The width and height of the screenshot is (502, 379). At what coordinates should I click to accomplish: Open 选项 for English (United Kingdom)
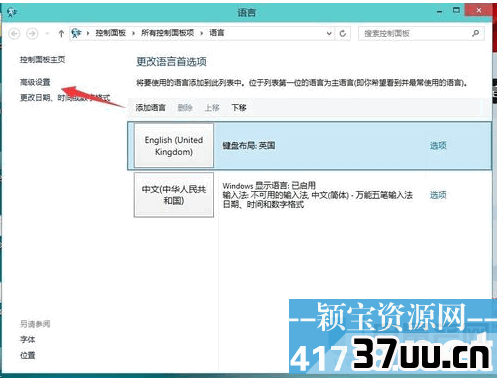438,145
